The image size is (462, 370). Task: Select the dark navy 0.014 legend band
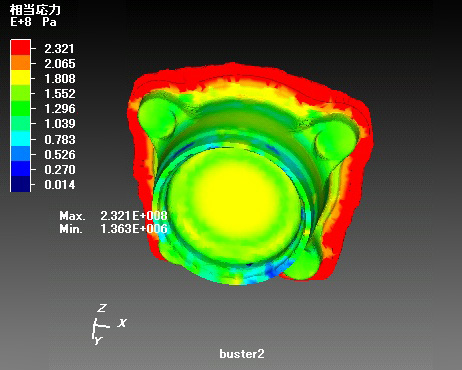pos(21,184)
